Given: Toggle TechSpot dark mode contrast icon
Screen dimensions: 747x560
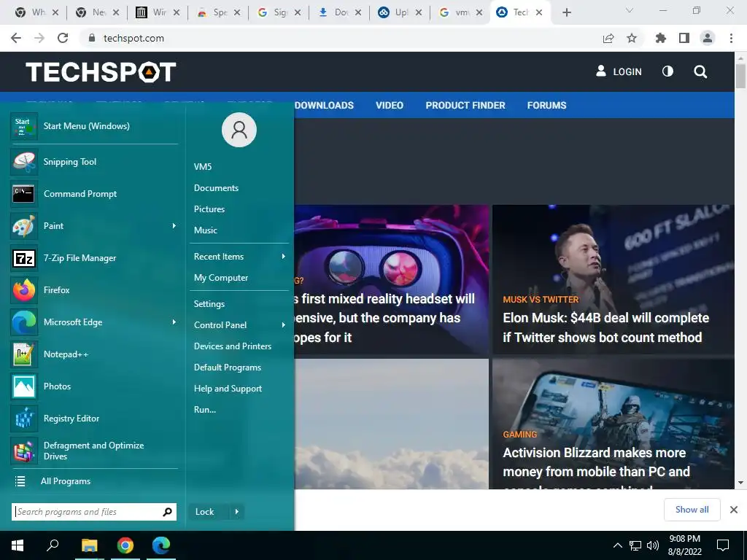Looking at the screenshot, I should click(x=668, y=71).
